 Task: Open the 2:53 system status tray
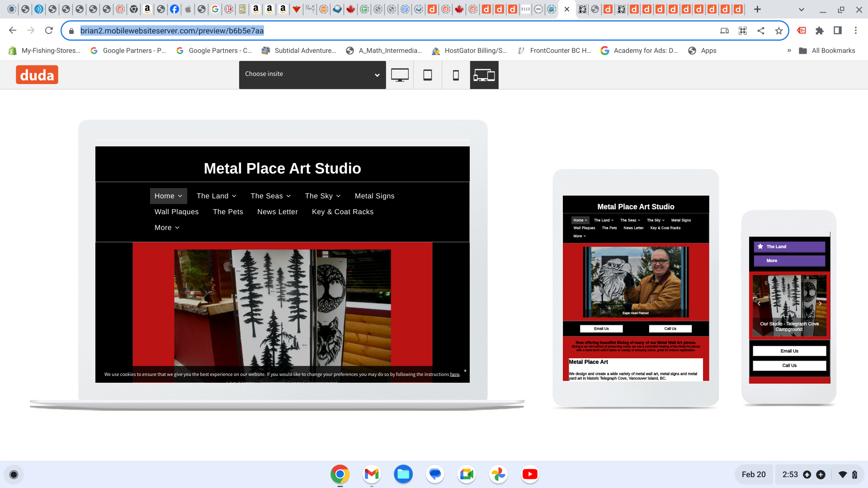(819, 474)
